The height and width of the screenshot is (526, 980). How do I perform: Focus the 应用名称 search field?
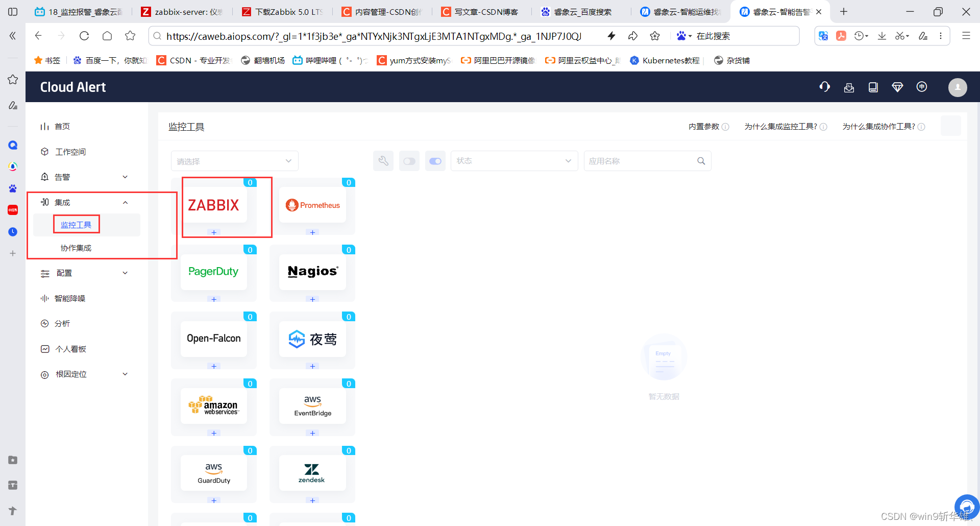(647, 161)
